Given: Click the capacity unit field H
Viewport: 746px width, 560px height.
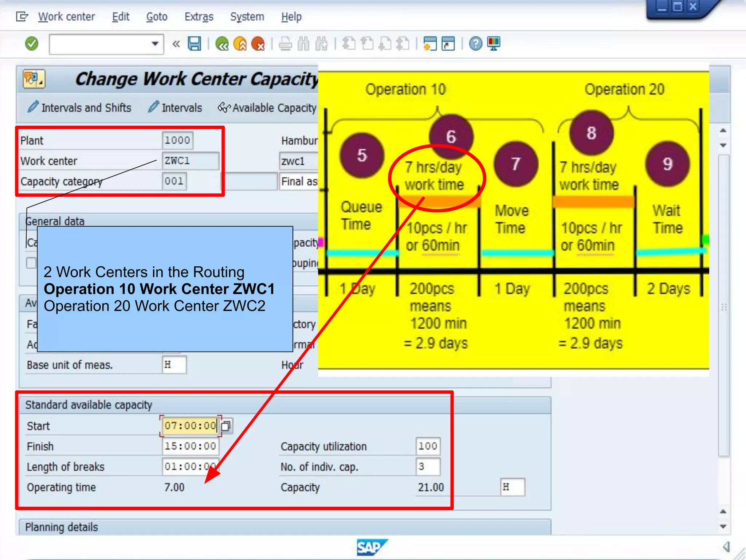Looking at the screenshot, I should coord(513,487).
